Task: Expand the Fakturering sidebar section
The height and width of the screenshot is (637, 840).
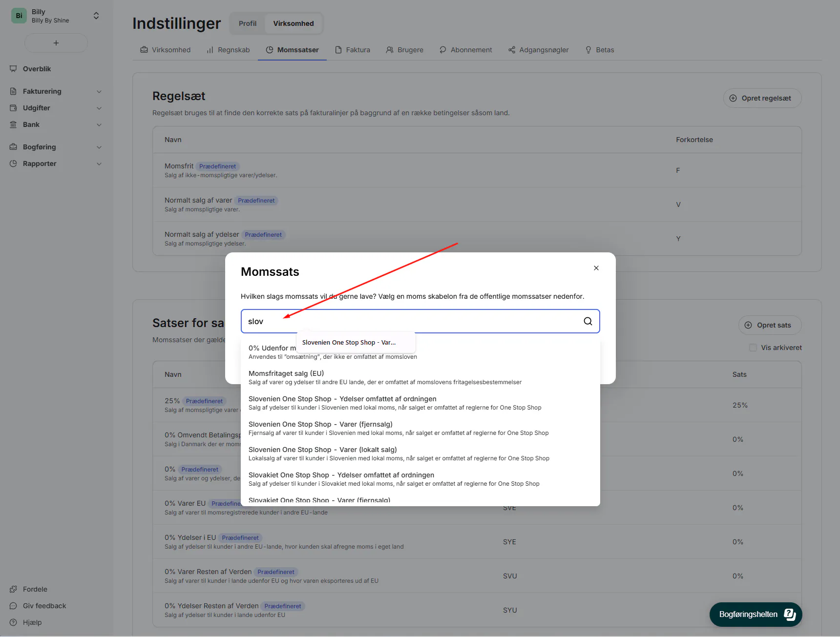Action: tap(99, 91)
